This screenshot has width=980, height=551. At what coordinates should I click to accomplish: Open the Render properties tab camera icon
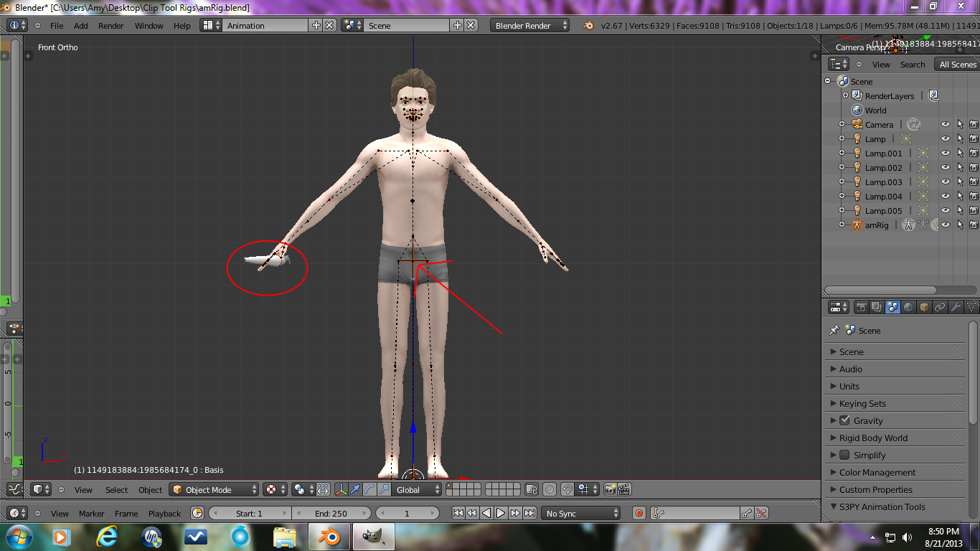coord(861,307)
